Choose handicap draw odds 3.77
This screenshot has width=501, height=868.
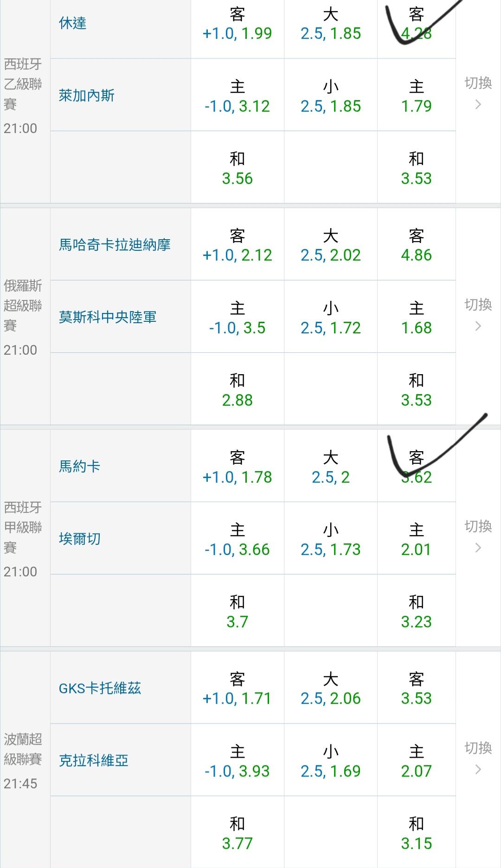click(237, 834)
